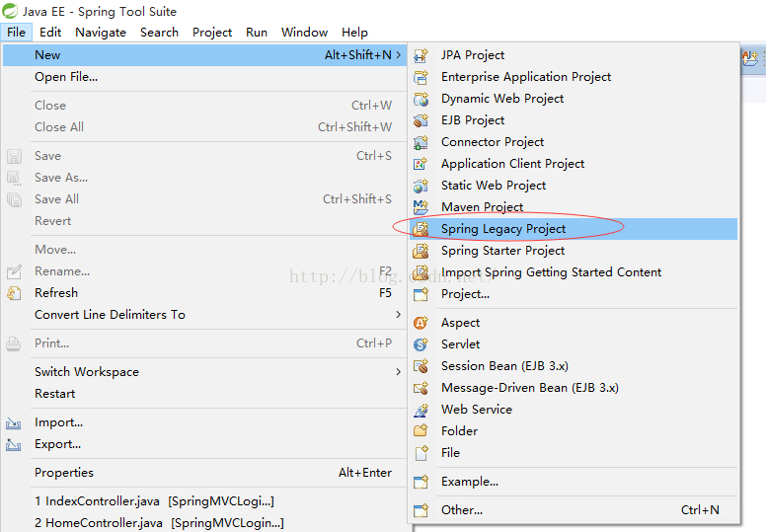Viewport: 766px width, 532px height.
Task: Open the Project menu
Action: pyautogui.click(x=212, y=33)
